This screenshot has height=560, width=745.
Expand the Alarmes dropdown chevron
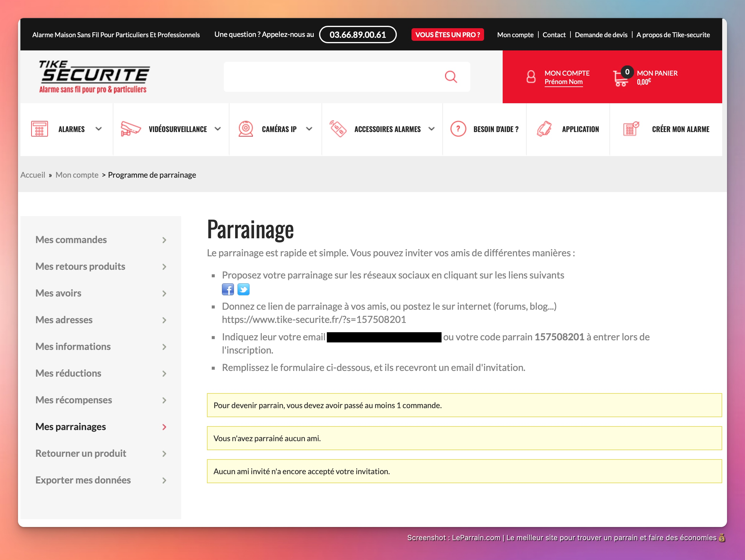pos(99,129)
